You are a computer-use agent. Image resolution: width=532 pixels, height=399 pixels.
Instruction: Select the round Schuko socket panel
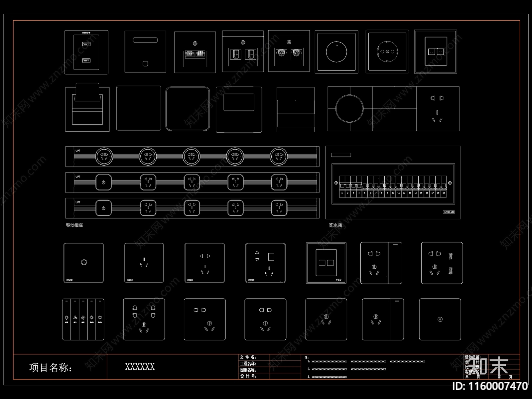387,52
